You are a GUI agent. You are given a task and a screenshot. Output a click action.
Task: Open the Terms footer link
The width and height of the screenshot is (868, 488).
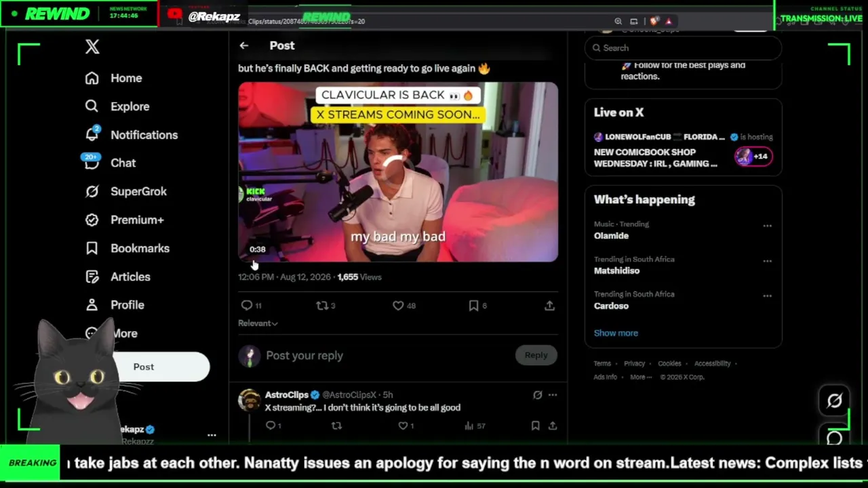[x=602, y=363]
